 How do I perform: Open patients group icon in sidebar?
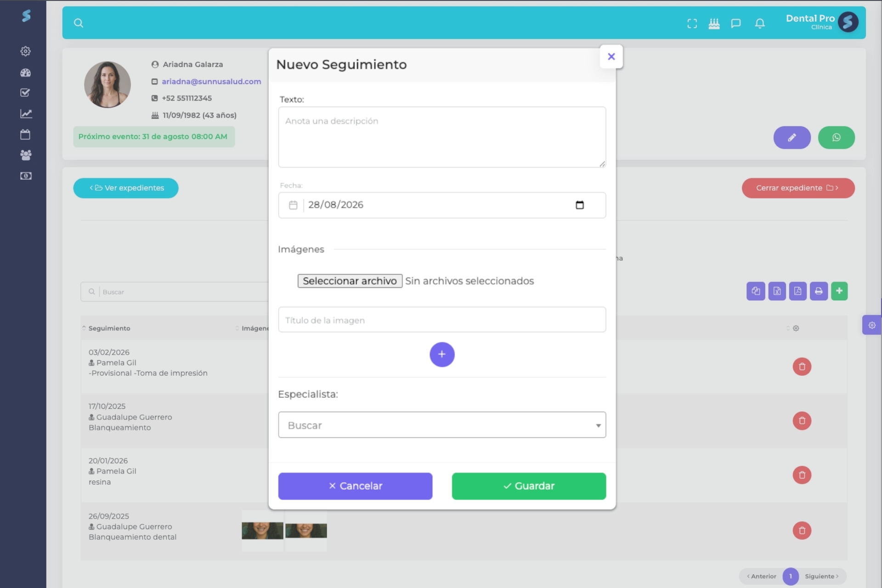click(26, 155)
